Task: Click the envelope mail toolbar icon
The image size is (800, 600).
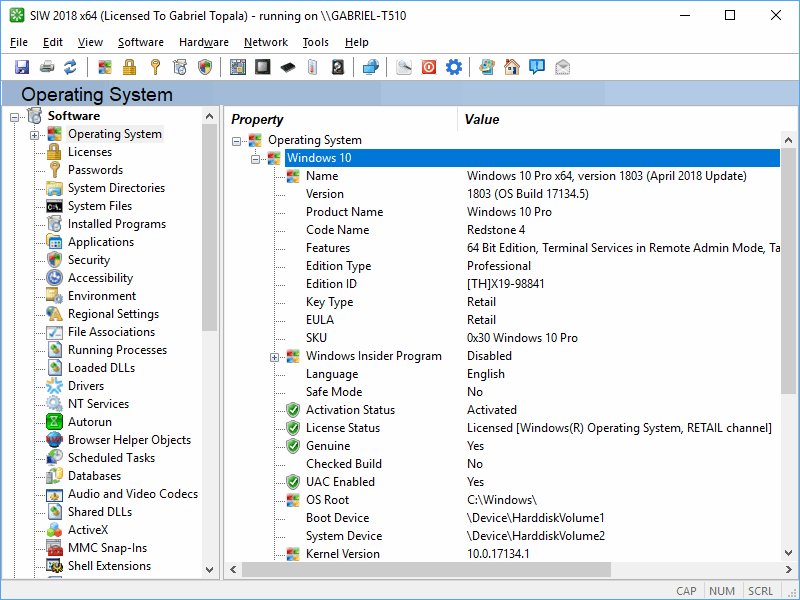Action: pos(562,67)
